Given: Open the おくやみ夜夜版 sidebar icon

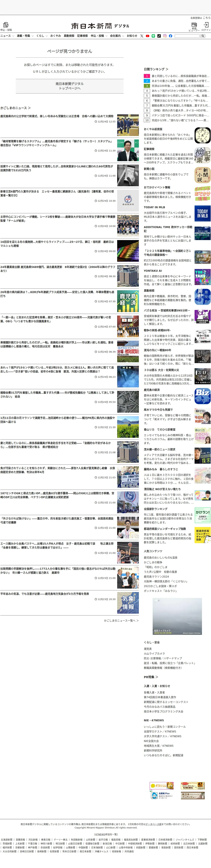Looking at the screenshot, I should pyautogui.click(x=203, y=136).
